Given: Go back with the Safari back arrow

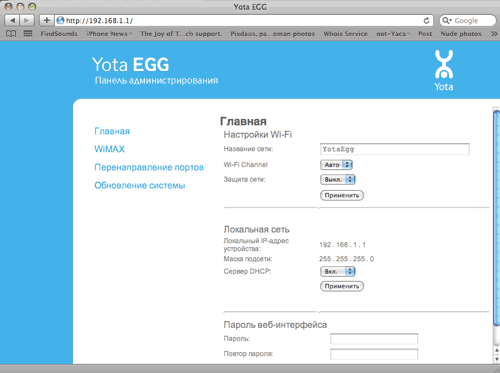Looking at the screenshot, I should (x=12, y=20).
